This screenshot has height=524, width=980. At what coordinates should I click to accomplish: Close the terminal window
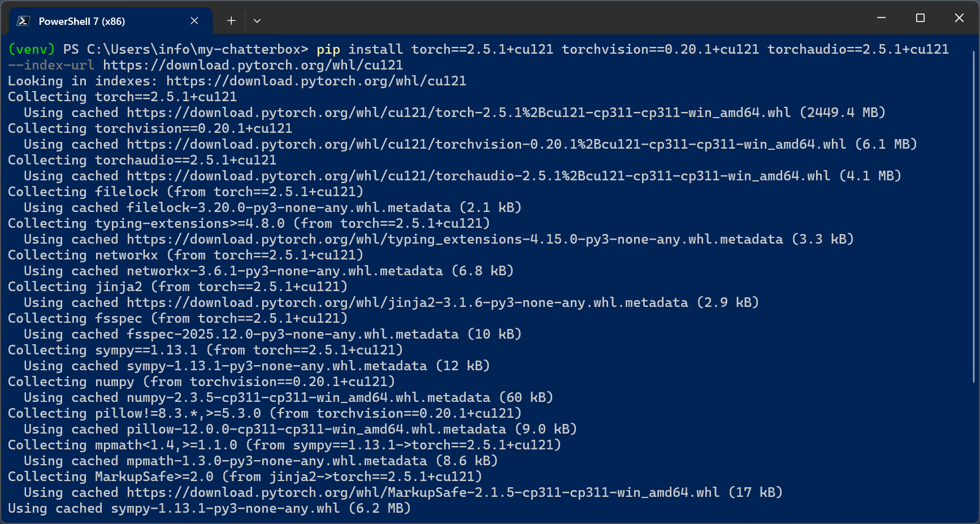pos(959,18)
